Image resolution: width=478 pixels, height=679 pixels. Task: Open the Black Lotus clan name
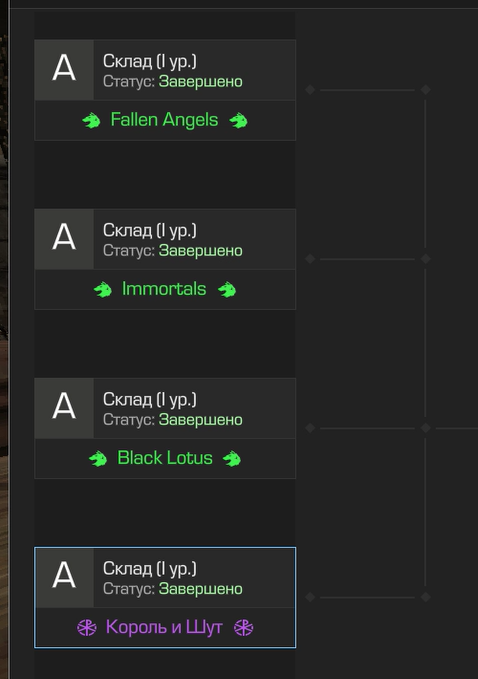point(165,458)
